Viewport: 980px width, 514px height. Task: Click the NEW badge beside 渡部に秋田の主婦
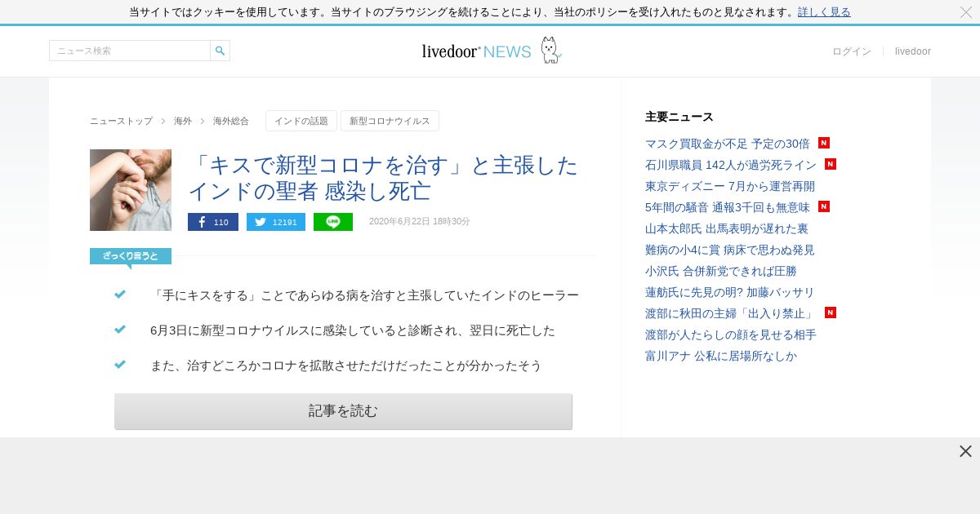click(831, 312)
